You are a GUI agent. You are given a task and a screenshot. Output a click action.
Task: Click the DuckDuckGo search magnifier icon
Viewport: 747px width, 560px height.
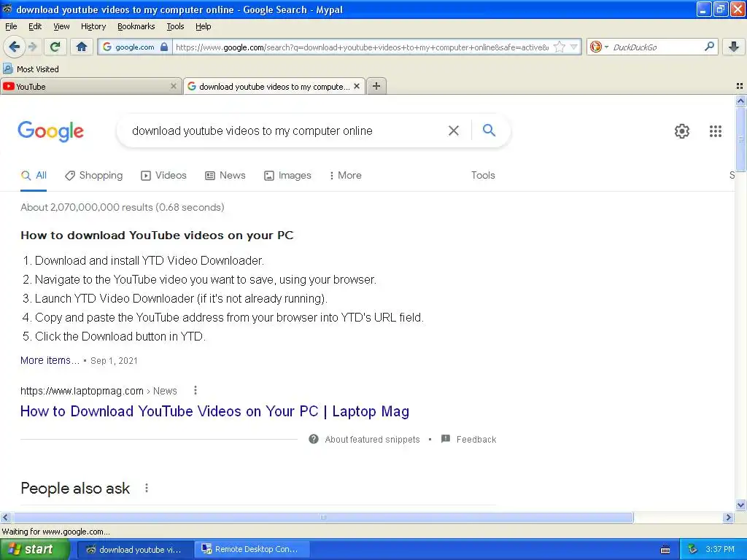pyautogui.click(x=709, y=46)
